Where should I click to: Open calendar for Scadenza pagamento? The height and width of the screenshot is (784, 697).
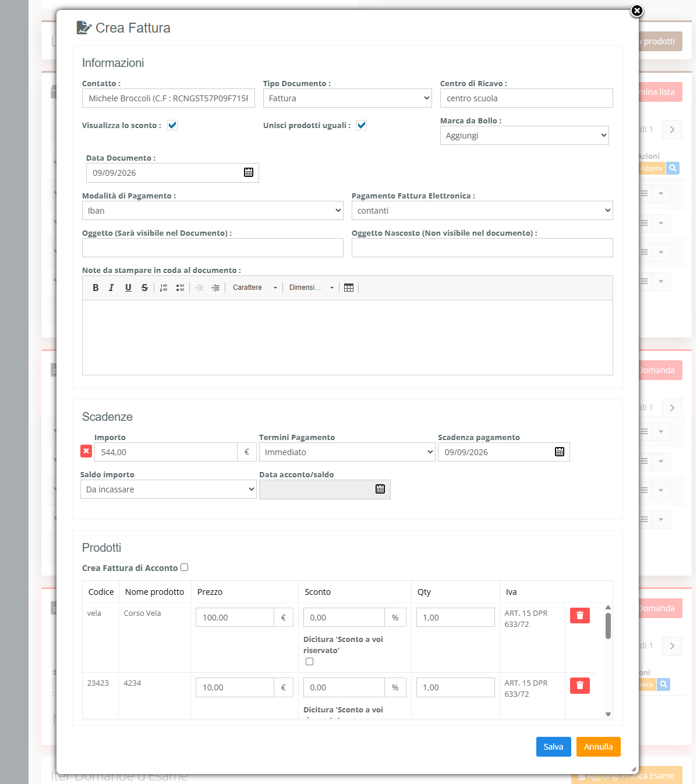[560, 452]
